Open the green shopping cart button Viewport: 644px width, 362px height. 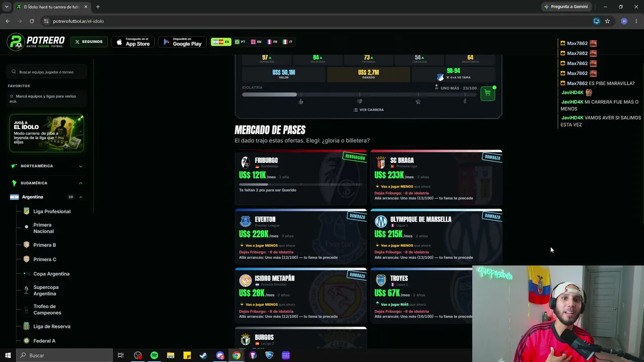[487, 93]
